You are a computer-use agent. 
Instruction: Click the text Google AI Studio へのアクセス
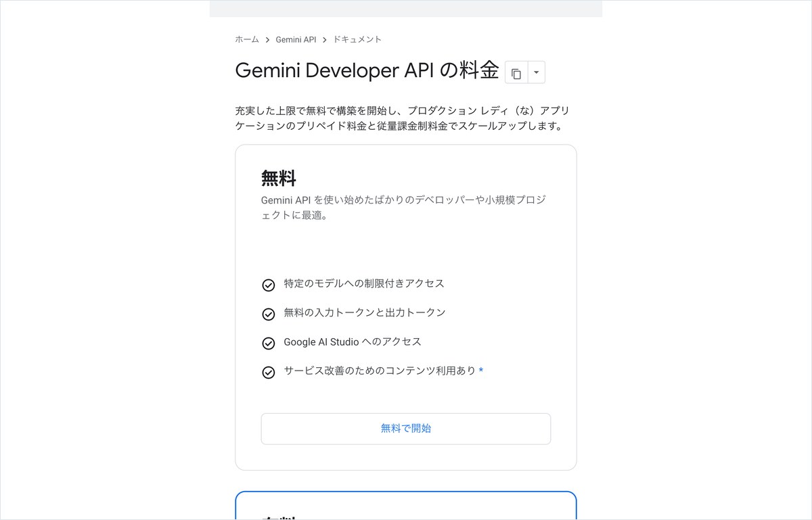tap(353, 341)
